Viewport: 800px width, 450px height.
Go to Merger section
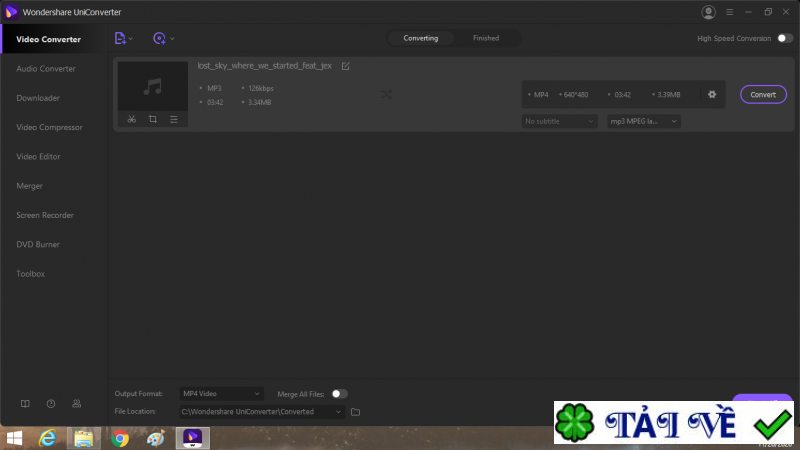click(30, 186)
